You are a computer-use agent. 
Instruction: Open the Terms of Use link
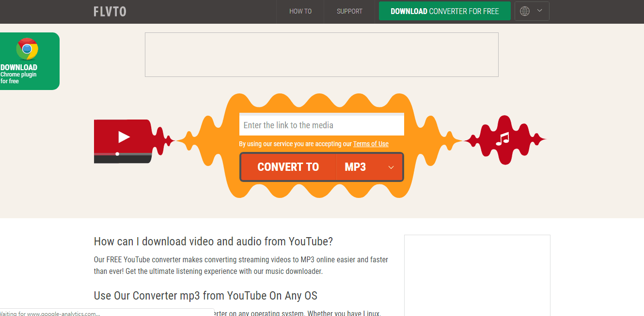click(371, 144)
